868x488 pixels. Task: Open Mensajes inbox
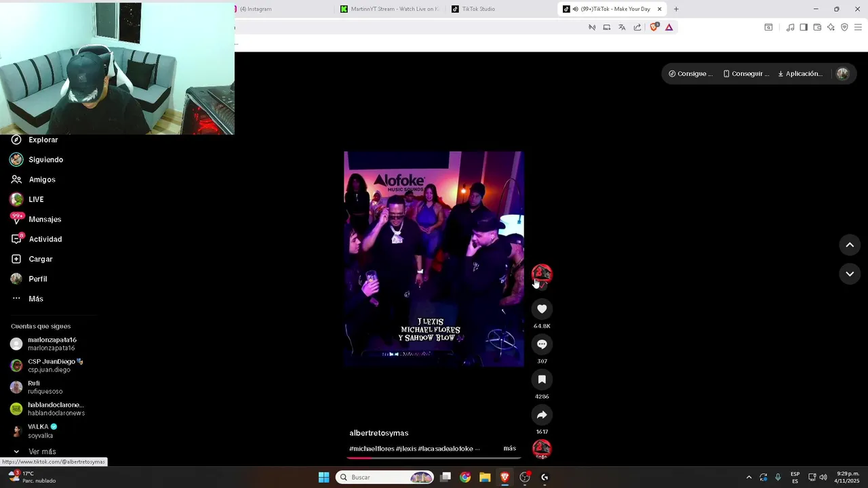36,219
